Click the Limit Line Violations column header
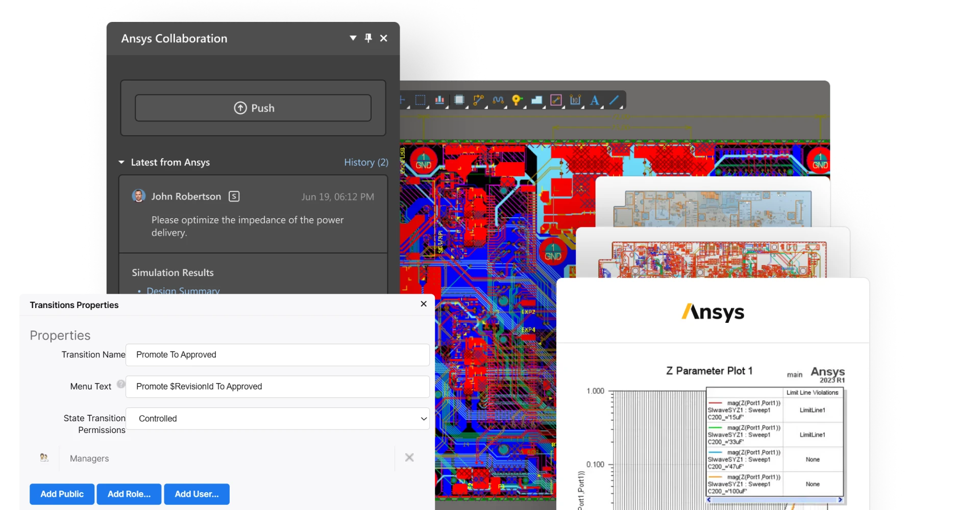The height and width of the screenshot is (510, 980). tap(813, 392)
